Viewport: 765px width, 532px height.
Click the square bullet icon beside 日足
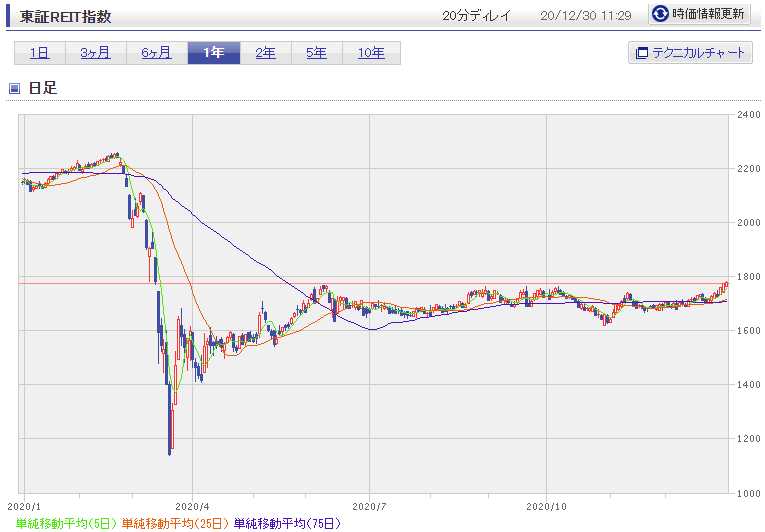[x=15, y=88]
